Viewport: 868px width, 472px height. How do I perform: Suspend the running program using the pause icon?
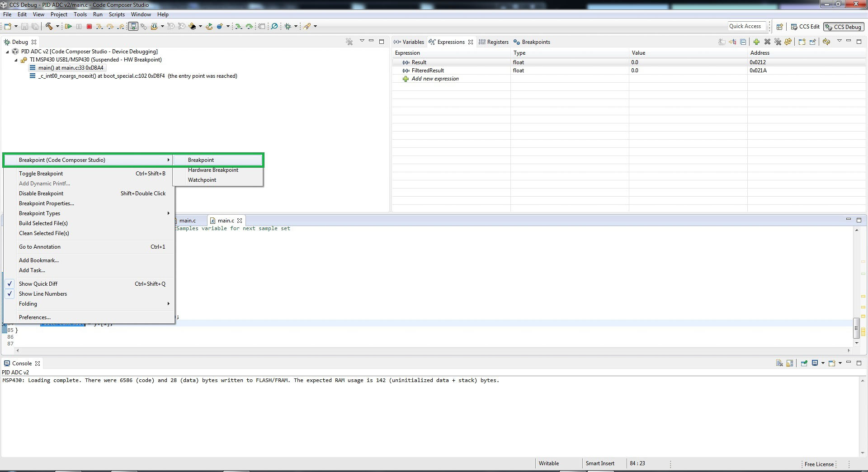pos(79,26)
